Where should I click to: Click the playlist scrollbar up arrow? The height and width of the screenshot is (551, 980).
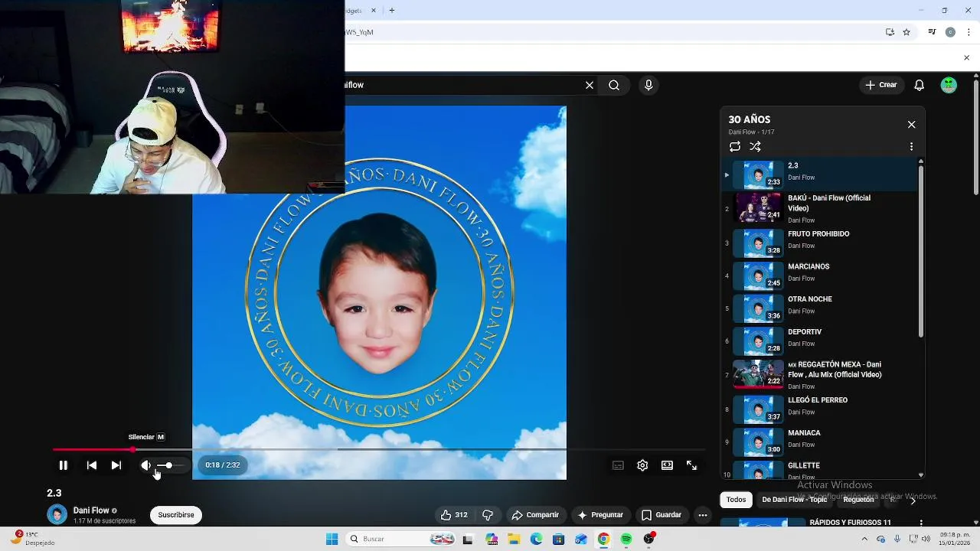click(x=920, y=161)
